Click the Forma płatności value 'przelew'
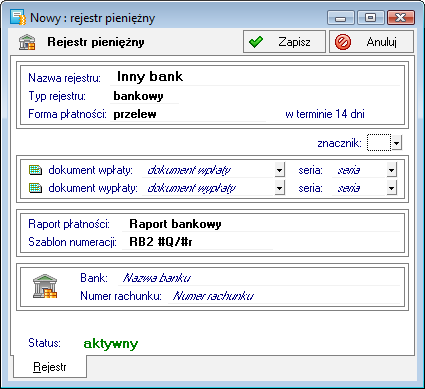 188,114
